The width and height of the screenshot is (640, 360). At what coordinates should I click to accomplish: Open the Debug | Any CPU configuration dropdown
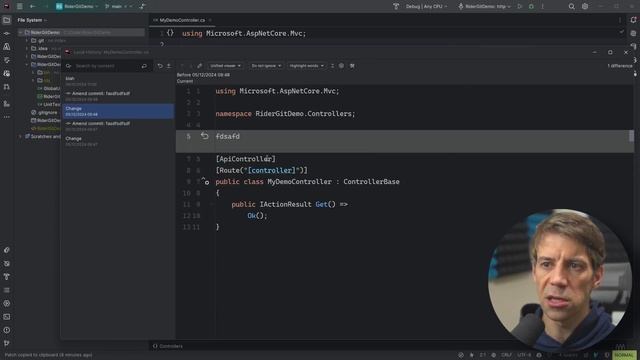427,7
